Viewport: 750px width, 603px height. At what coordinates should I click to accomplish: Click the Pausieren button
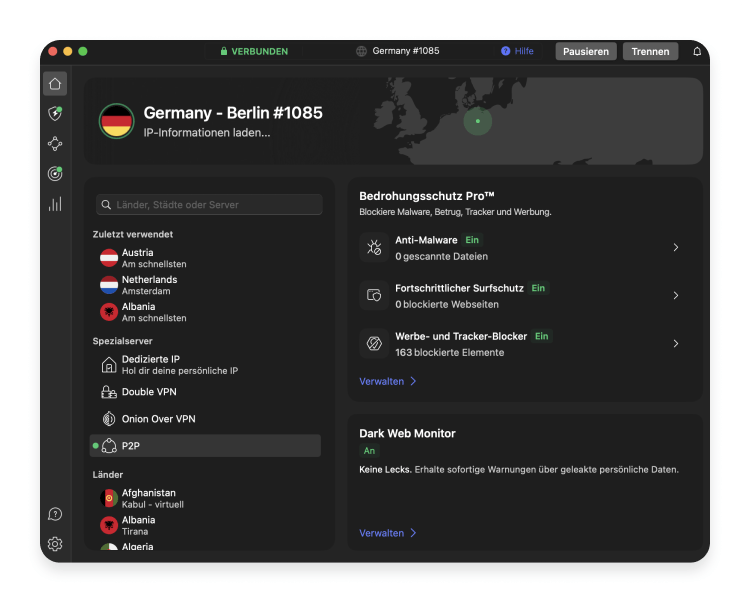click(x=586, y=51)
